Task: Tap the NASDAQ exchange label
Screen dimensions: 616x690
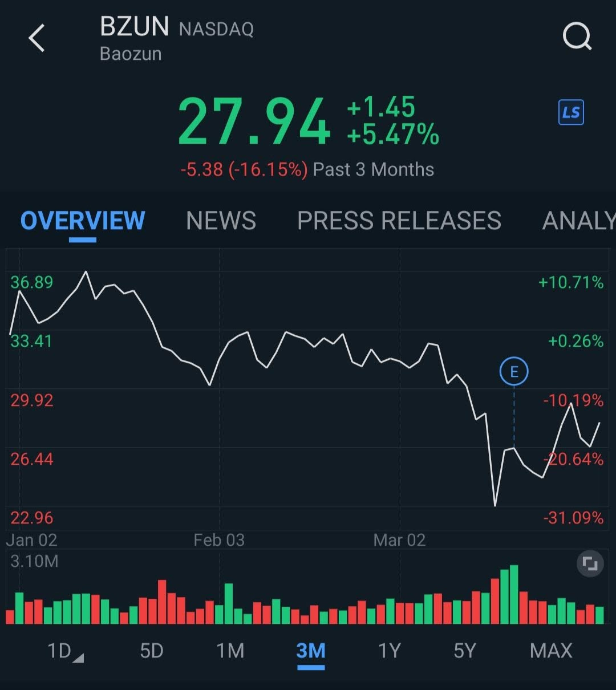Action: click(216, 29)
